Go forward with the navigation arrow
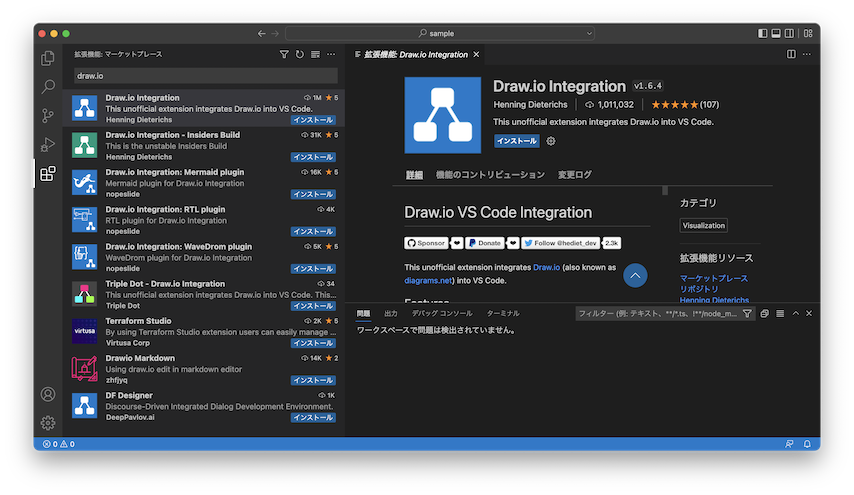Viewport: 854px width, 495px height. tap(275, 34)
